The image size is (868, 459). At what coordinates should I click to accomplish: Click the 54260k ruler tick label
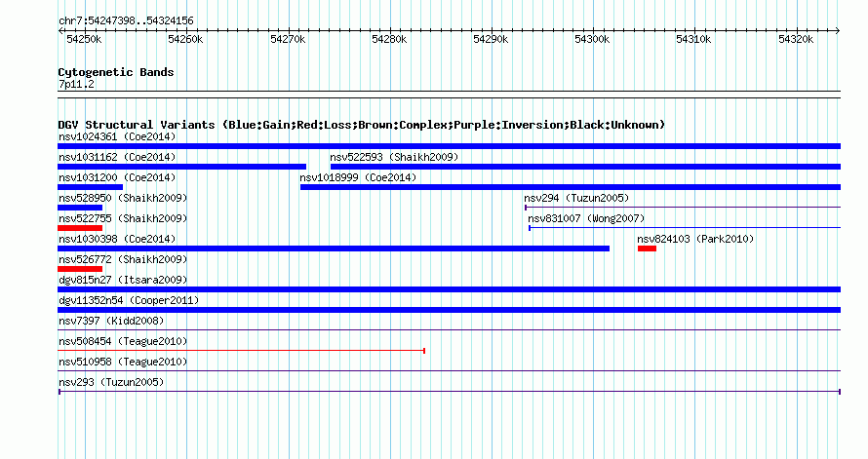coord(185,39)
